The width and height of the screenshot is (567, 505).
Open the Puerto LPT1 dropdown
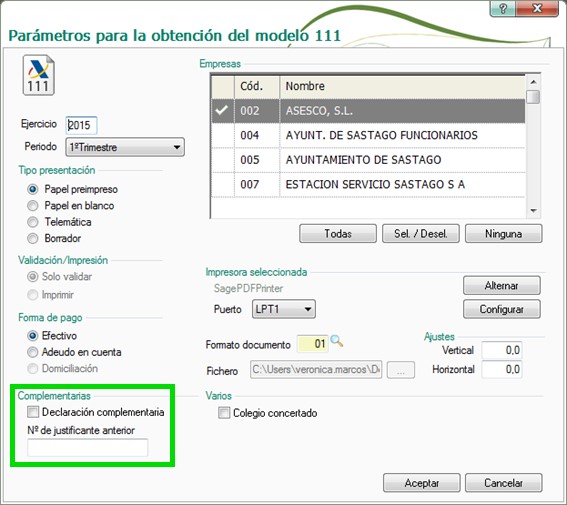[284, 309]
